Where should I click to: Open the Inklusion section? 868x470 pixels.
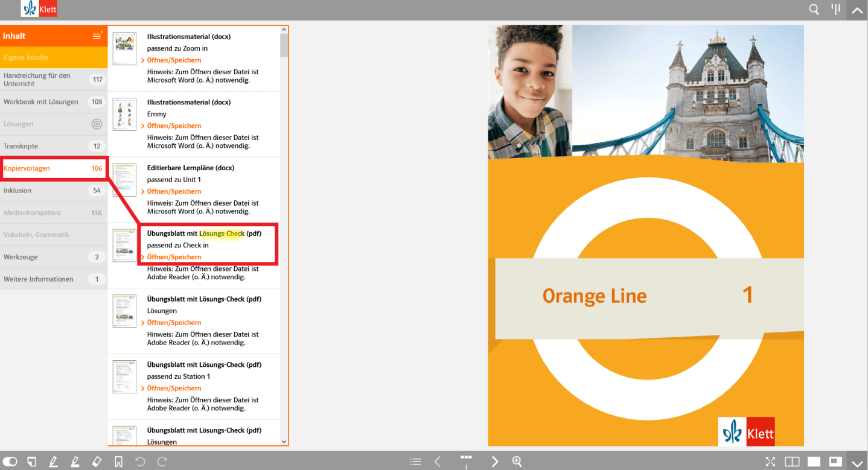(x=54, y=191)
